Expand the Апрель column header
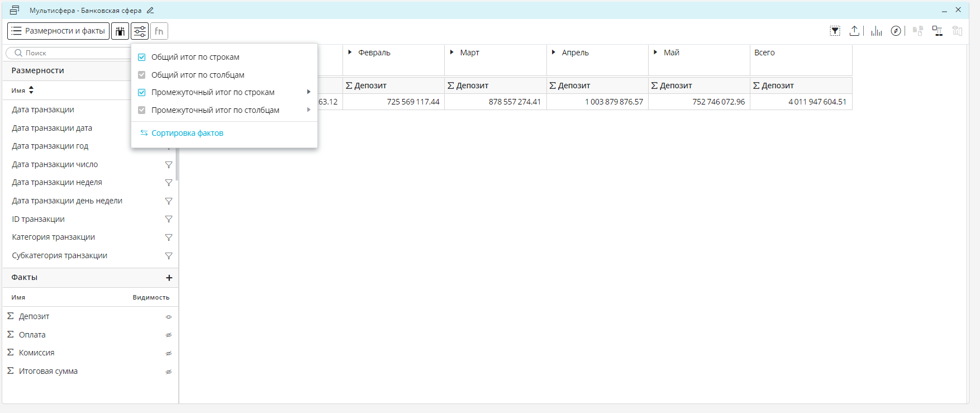This screenshot has width=980, height=413. coord(553,53)
